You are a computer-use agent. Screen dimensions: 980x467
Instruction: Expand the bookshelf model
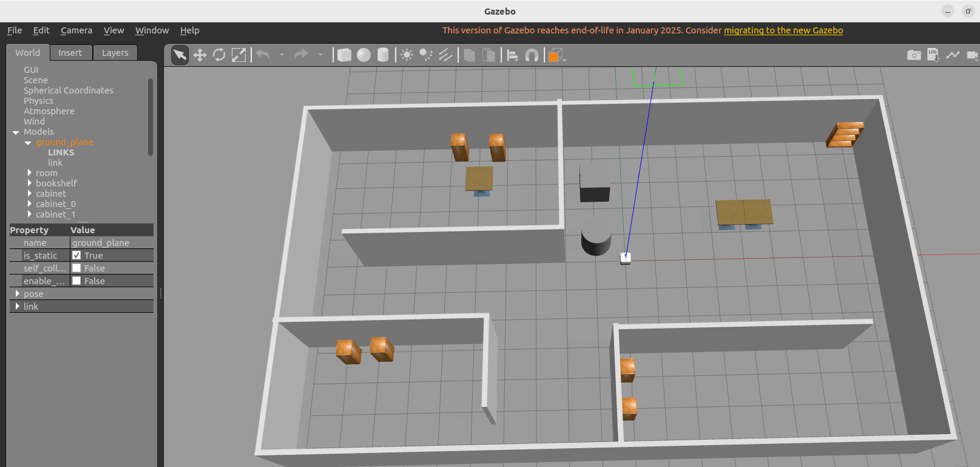29,183
